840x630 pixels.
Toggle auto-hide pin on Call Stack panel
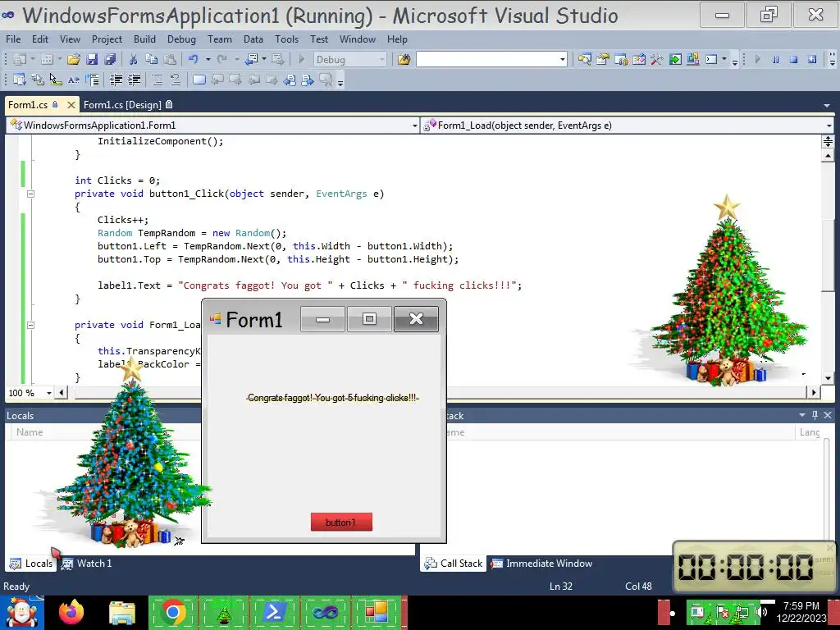click(815, 415)
